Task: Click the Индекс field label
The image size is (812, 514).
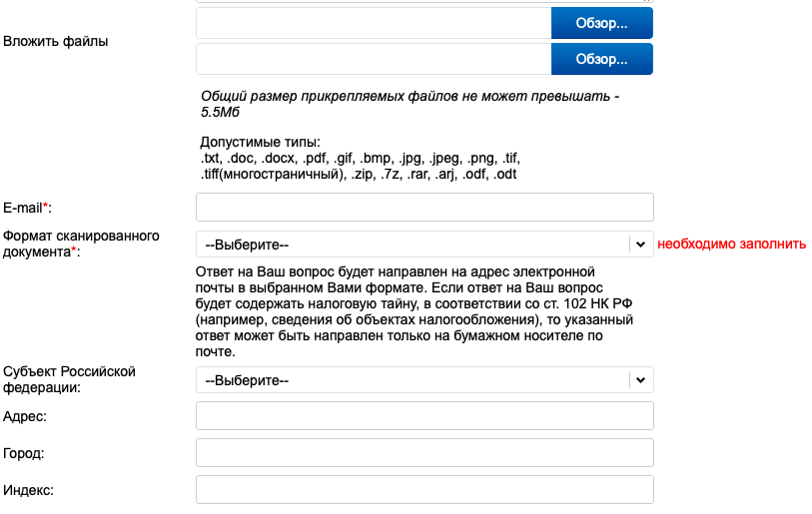Action: coord(29,490)
